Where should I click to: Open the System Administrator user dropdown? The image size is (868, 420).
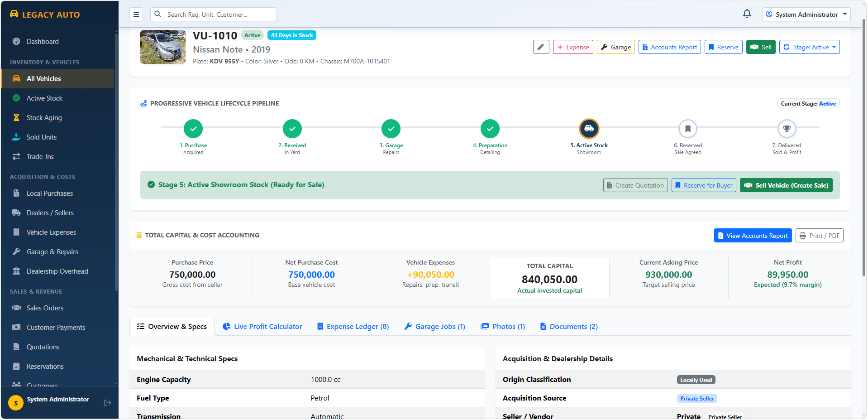(x=806, y=14)
